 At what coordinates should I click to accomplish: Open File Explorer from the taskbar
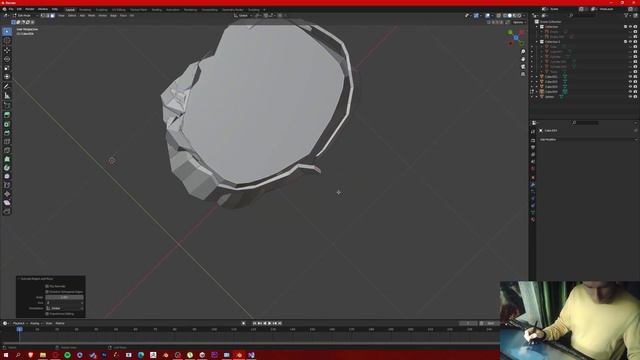pyautogui.click(x=43, y=355)
